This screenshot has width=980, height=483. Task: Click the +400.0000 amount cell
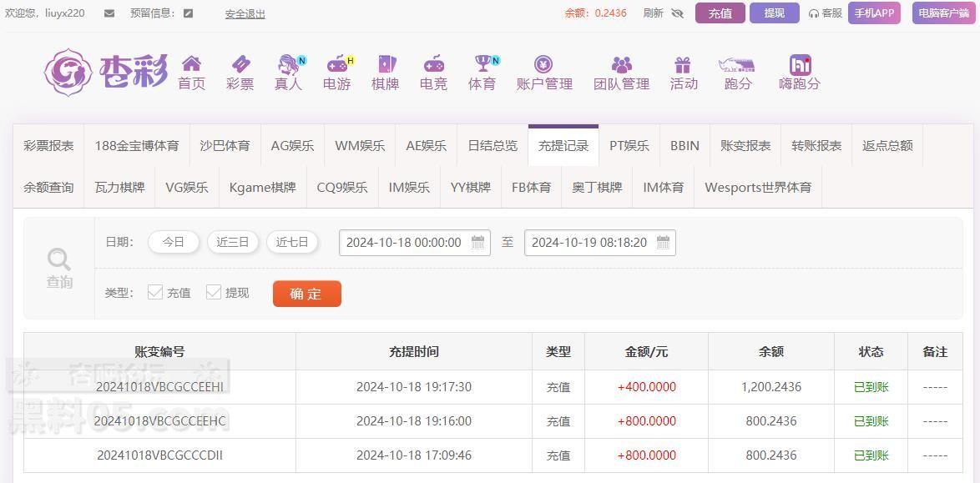tap(647, 387)
